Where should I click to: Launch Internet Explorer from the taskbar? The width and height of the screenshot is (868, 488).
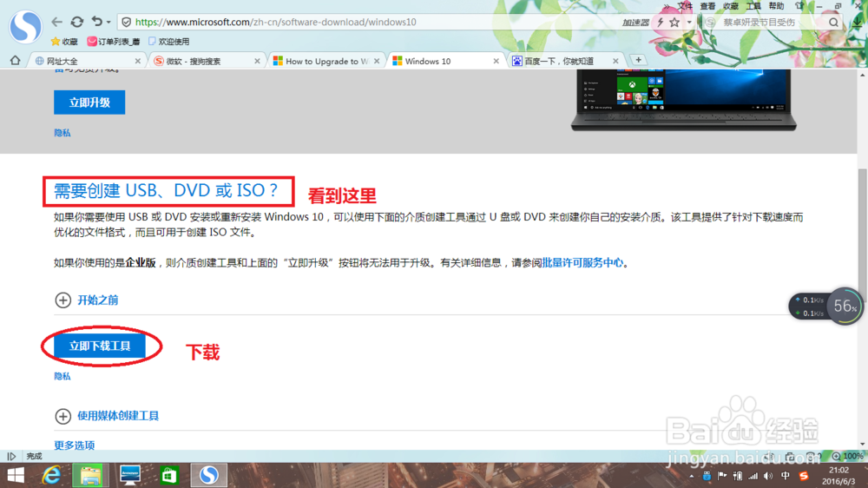51,475
